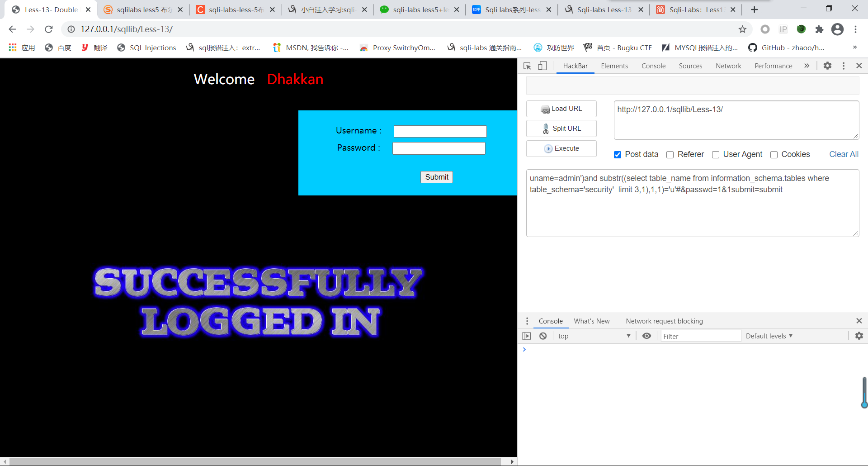Image resolution: width=868 pixels, height=466 pixels.
Task: Expand more DevTools tabs chevron
Action: pos(807,66)
